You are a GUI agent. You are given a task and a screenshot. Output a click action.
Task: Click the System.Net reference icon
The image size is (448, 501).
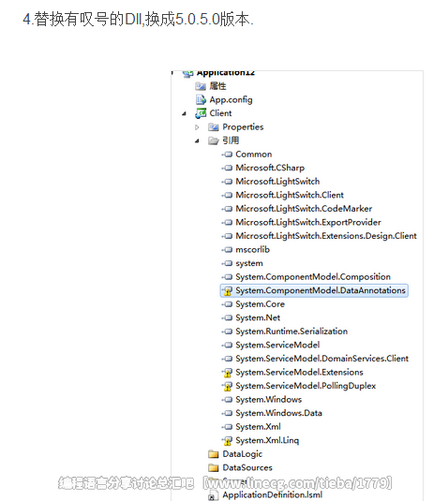pyautogui.click(x=227, y=317)
